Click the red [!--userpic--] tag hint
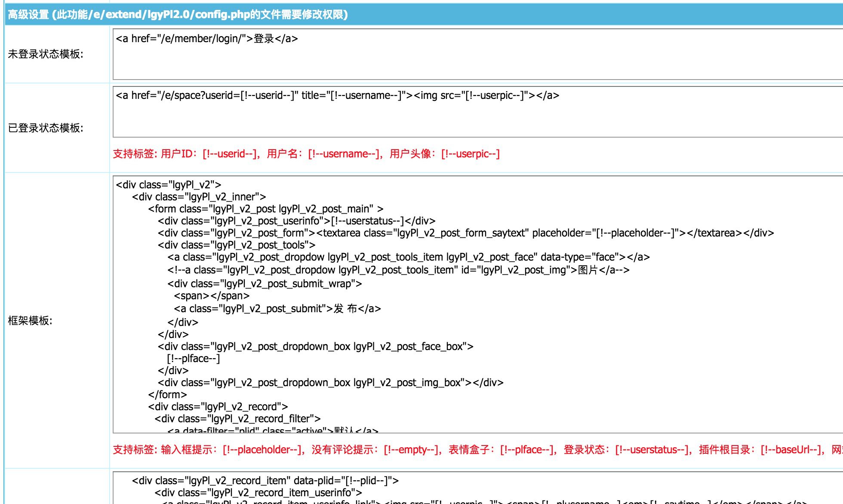Image resolution: width=843 pixels, height=504 pixels. (x=471, y=154)
